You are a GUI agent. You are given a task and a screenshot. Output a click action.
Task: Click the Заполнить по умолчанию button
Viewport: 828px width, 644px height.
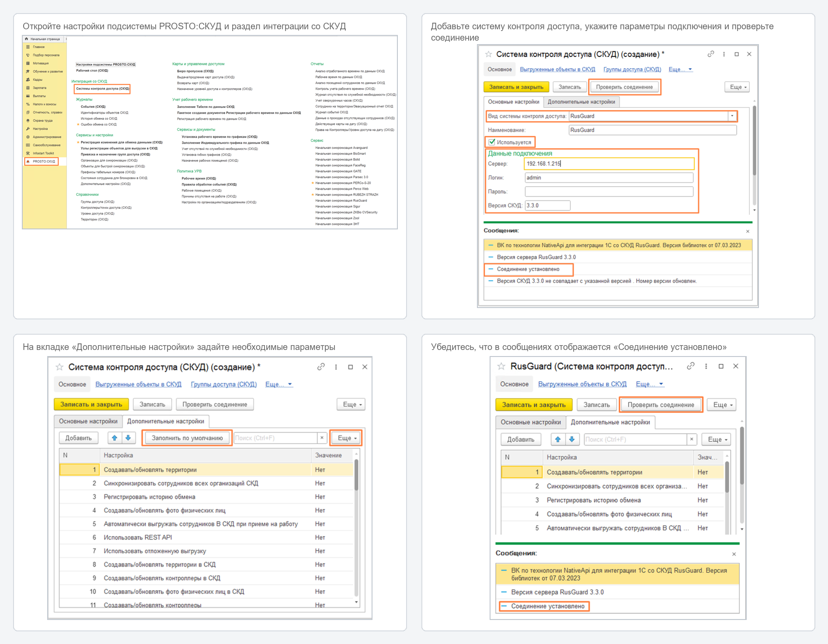point(187,438)
